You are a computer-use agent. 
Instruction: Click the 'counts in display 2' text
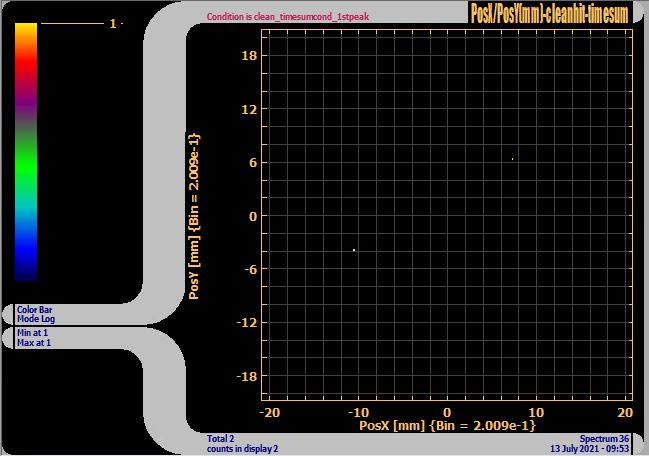pyautogui.click(x=243, y=449)
